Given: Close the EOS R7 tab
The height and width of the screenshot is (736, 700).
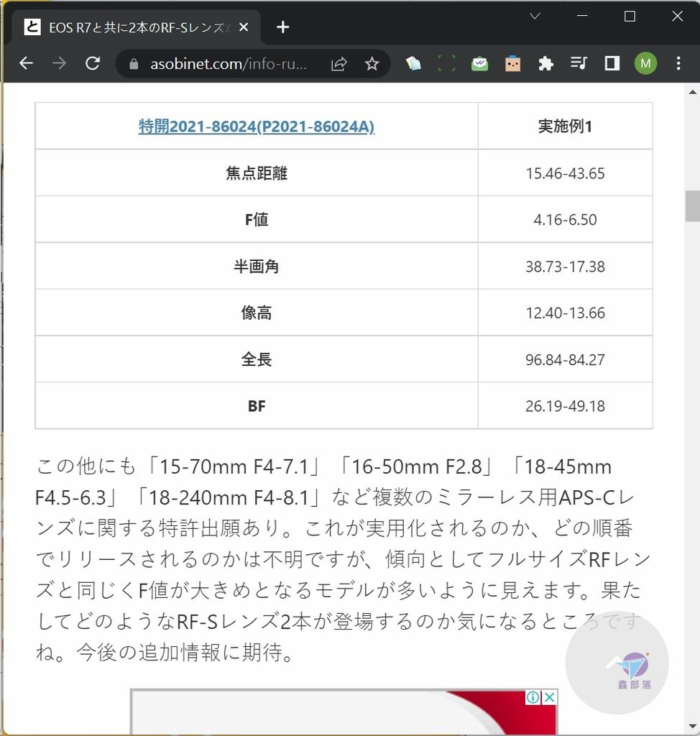Looking at the screenshot, I should (x=244, y=27).
